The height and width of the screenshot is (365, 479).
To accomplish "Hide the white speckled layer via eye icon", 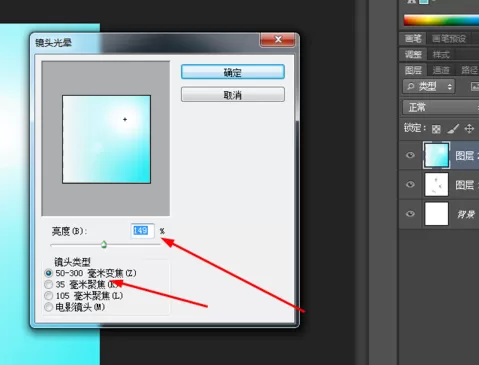I will (410, 184).
